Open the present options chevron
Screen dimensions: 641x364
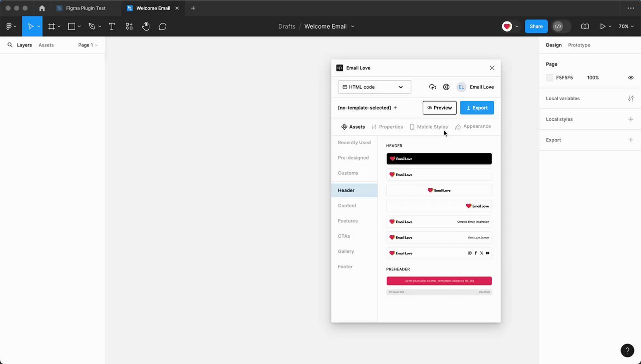tap(610, 27)
